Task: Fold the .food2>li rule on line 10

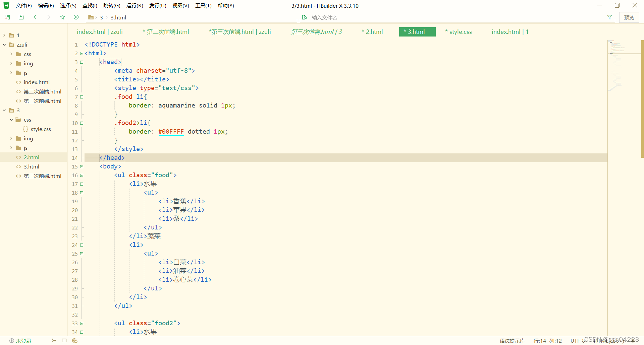Action: [82, 123]
